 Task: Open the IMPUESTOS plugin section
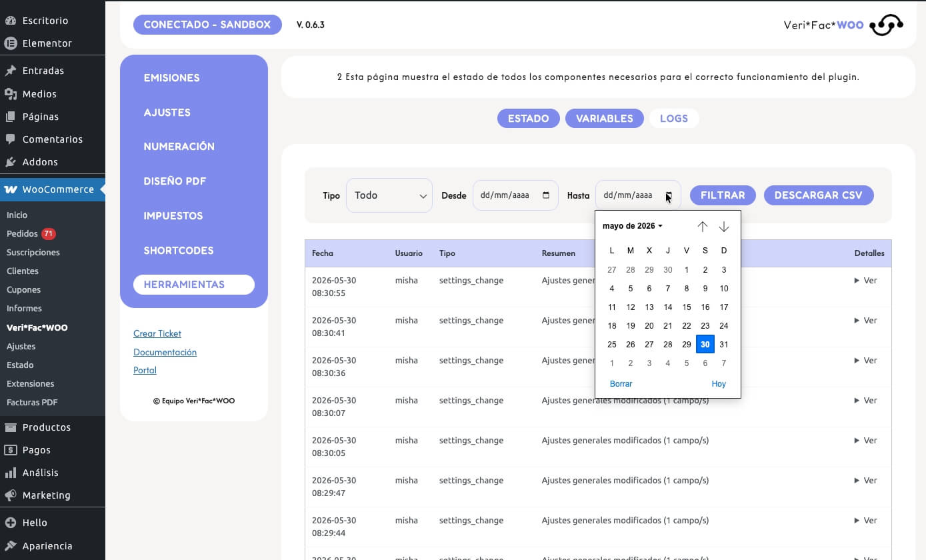173,216
